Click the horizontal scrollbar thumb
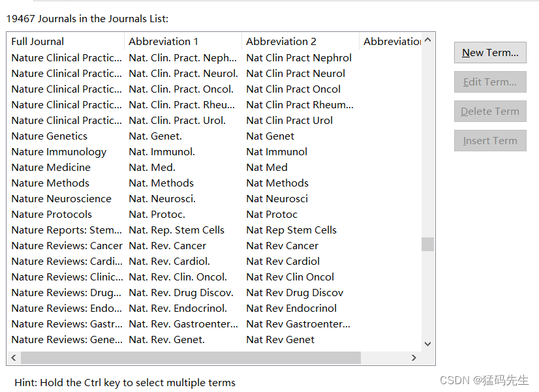Viewport: 539px width, 392px height. (191, 357)
